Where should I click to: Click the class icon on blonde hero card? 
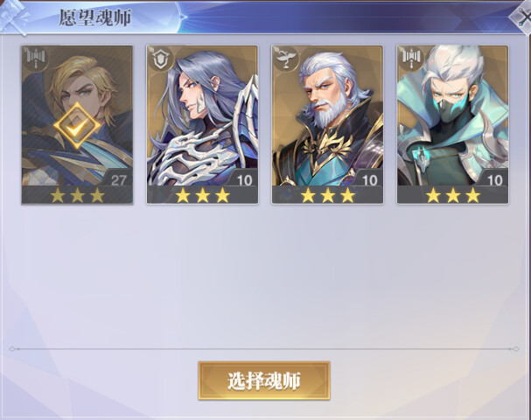coord(36,58)
